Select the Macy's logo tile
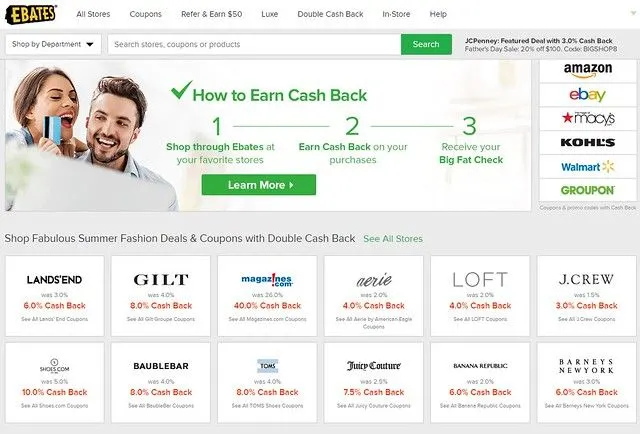640x434 pixels. (588, 119)
